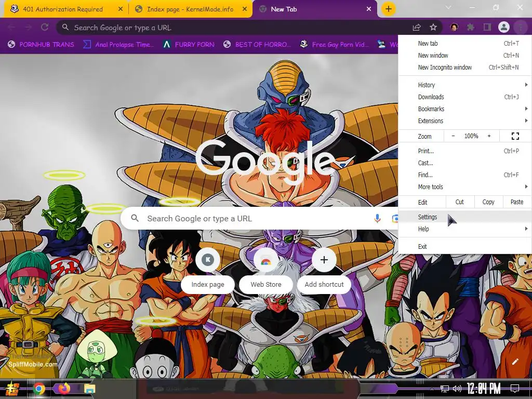Click the profile avatar icon in toolbar

coord(504,27)
